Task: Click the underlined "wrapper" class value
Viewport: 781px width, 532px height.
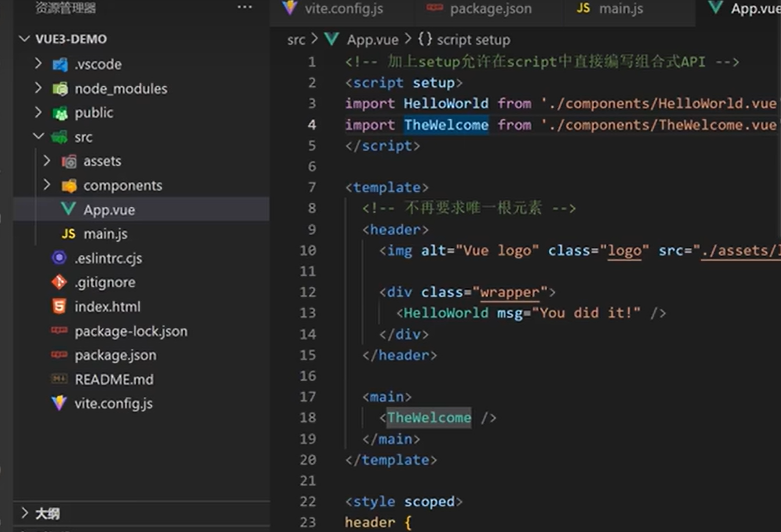Action: tap(510, 293)
